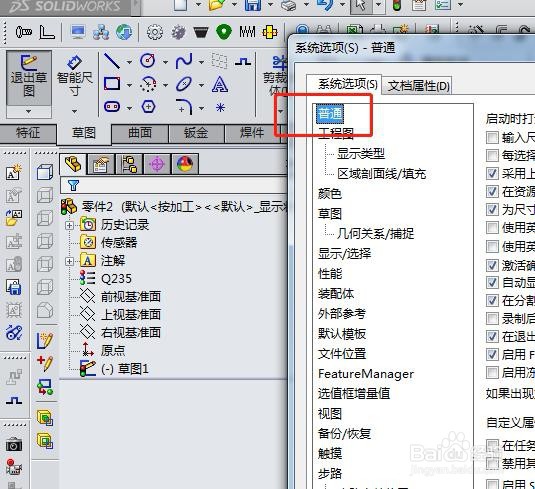Select 前视基准面 in feature tree
Screen dimensions: 535x489
(x=131, y=297)
